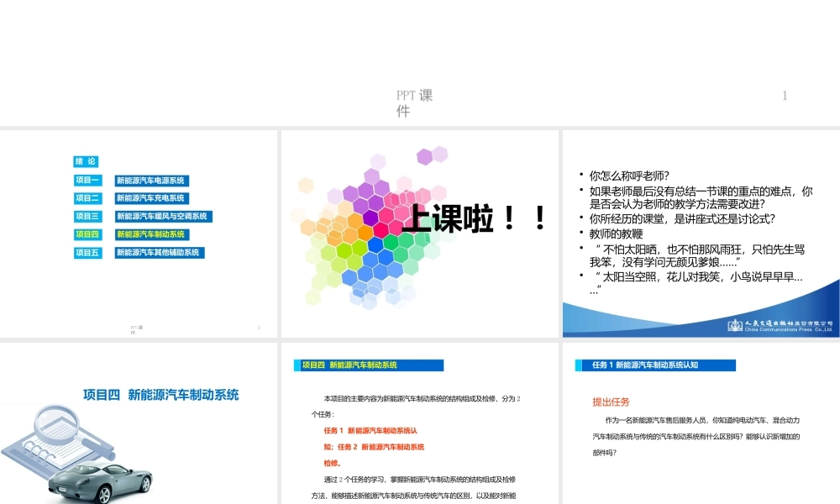Click the quote starting '太阳当空照'
This screenshot has height=504, width=840.
pyautogui.click(x=696, y=283)
